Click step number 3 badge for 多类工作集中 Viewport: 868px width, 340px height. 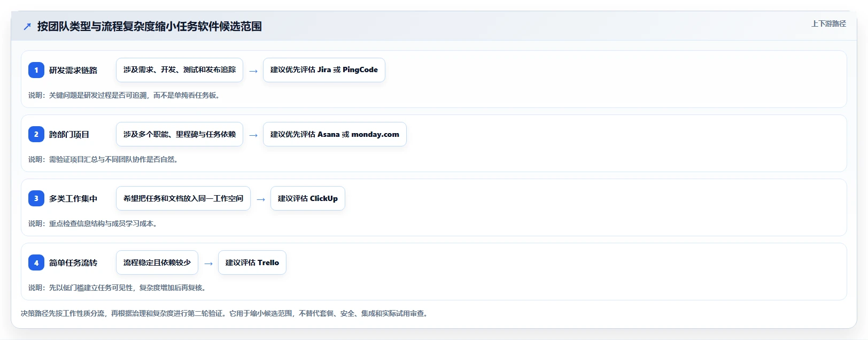tap(36, 198)
